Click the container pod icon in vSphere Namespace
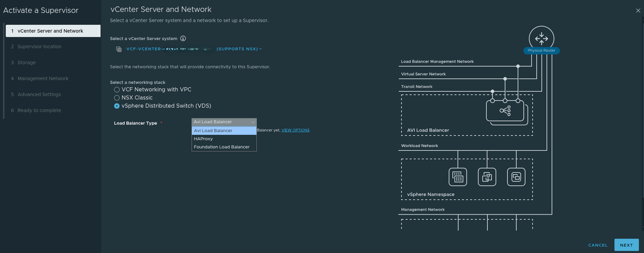Viewport: 644px width, 253px height. pos(458,177)
